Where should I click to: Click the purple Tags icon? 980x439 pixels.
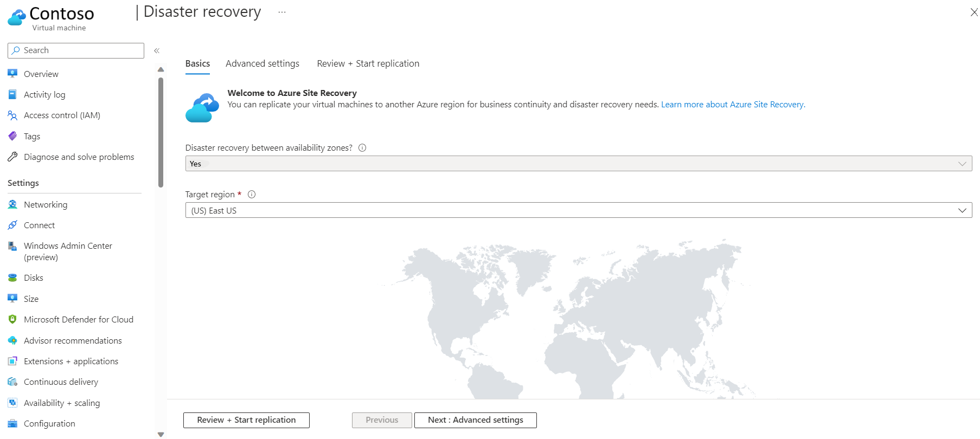click(12, 136)
